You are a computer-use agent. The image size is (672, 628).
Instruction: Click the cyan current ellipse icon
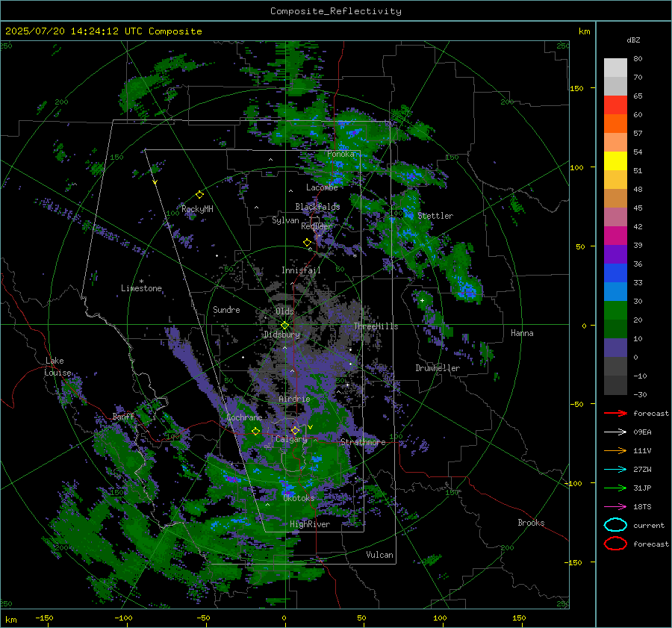click(x=615, y=525)
